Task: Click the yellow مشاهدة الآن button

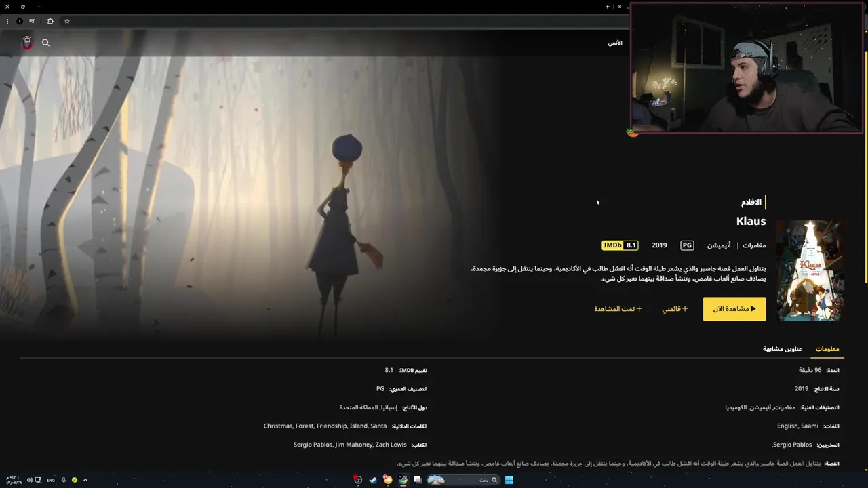Action: pyautogui.click(x=734, y=309)
